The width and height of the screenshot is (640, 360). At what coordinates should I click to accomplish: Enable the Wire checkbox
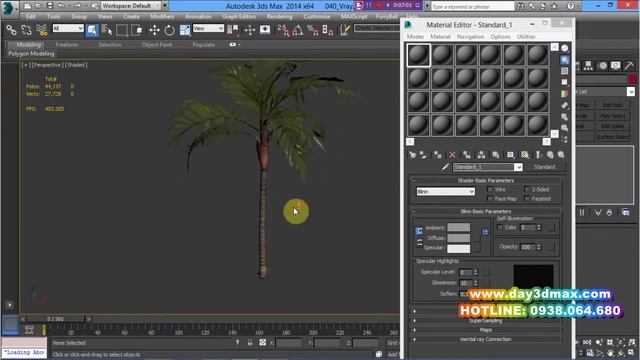[x=490, y=189]
